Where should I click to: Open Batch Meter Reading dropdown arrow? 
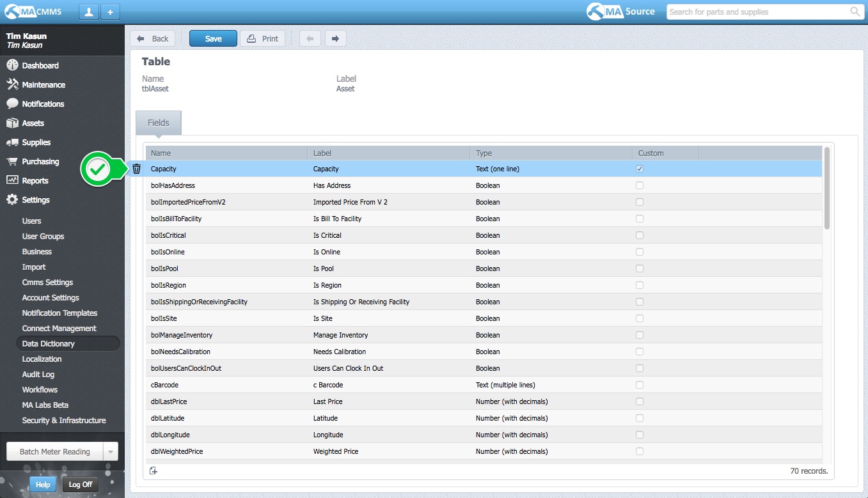[x=110, y=451]
